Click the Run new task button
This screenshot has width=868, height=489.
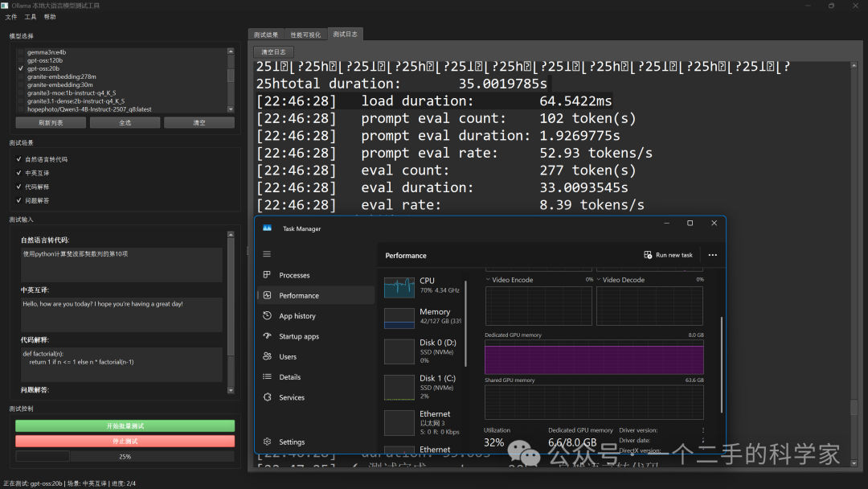point(668,255)
